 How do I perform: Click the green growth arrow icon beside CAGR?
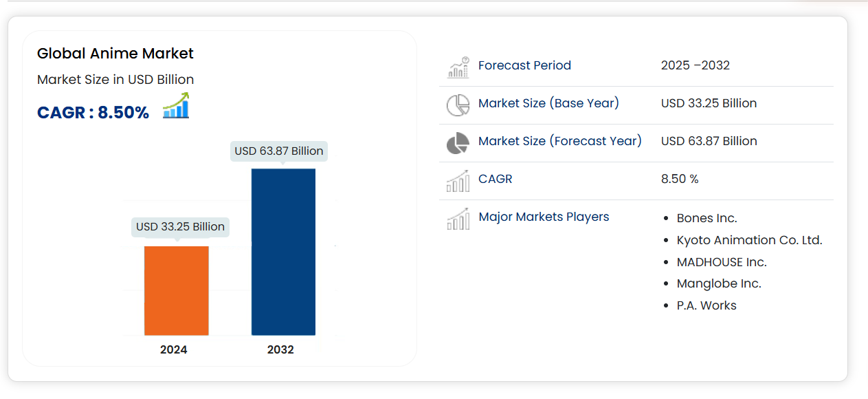(x=176, y=106)
